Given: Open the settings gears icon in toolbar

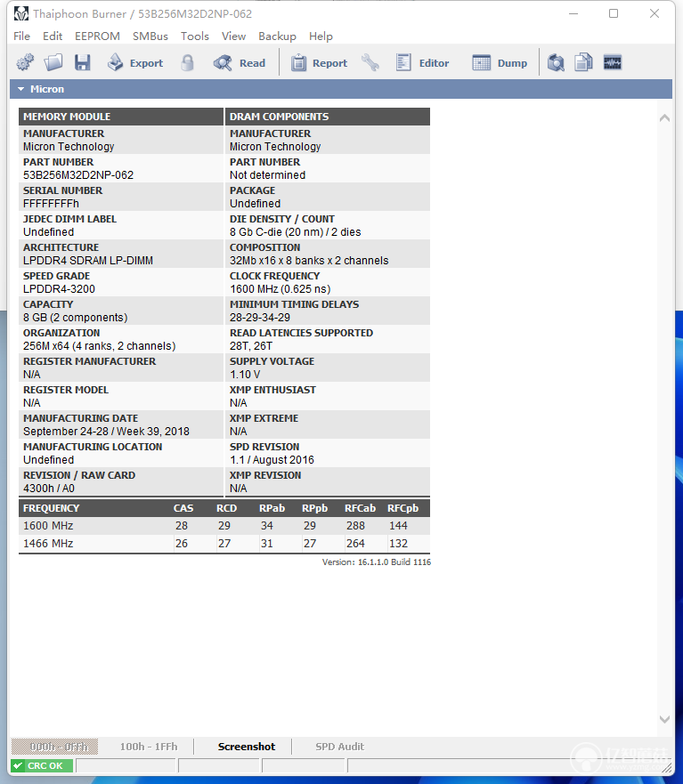Looking at the screenshot, I should [25, 63].
